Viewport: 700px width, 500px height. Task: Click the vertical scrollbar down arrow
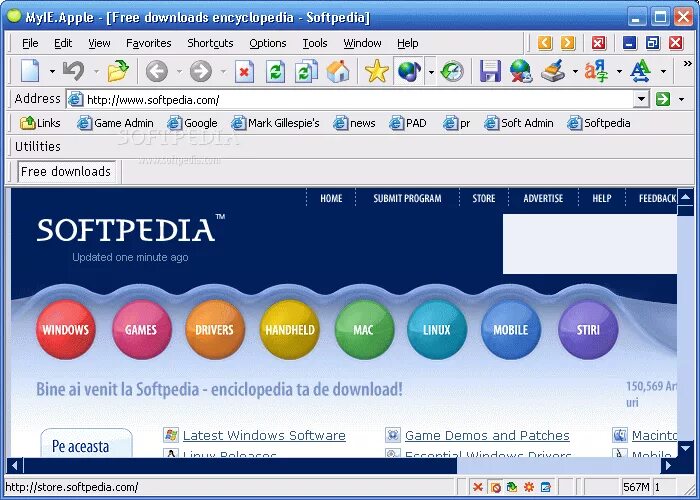pos(685,447)
